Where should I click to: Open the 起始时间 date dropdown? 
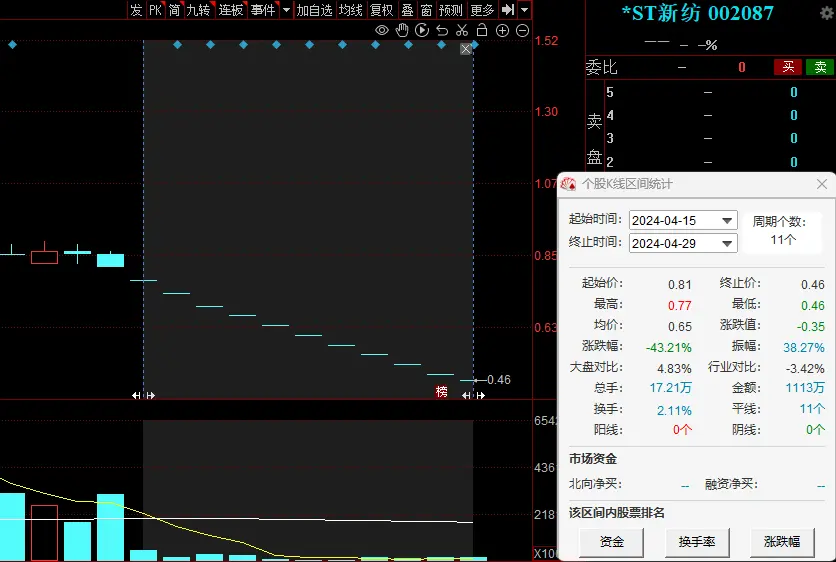(x=727, y=220)
